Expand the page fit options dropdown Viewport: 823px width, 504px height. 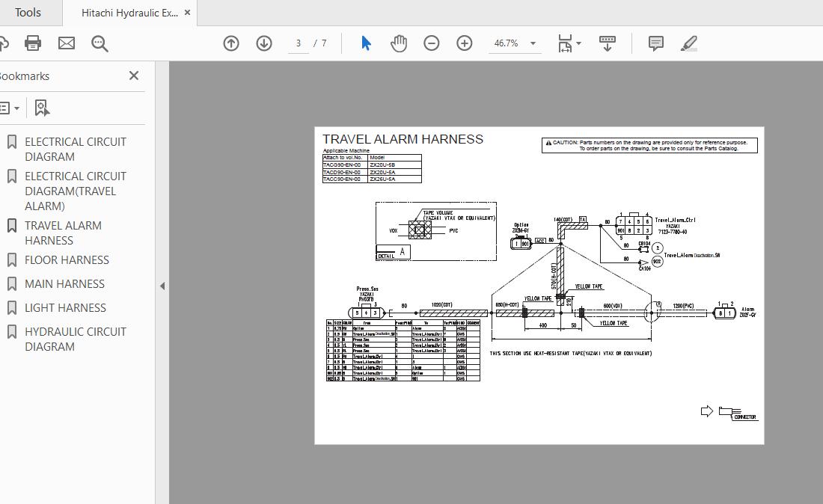click(x=578, y=43)
